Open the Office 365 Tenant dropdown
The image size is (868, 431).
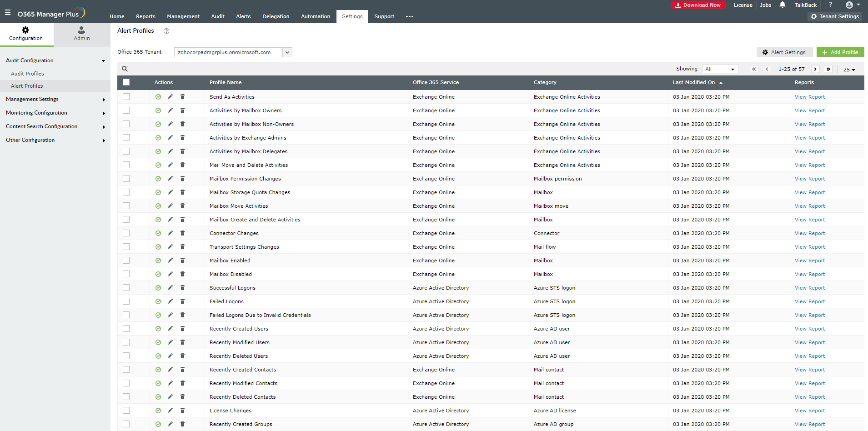click(287, 52)
